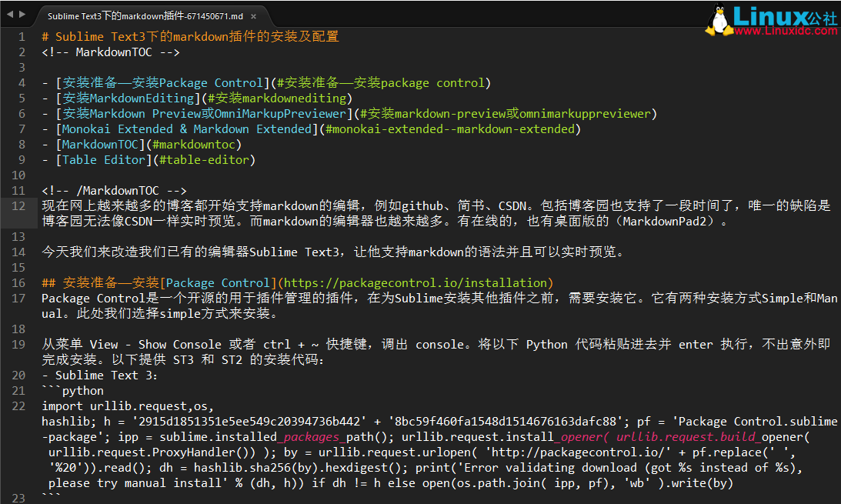Click the code fence '```python'
Screen dimensions: 841x504
click(73, 390)
